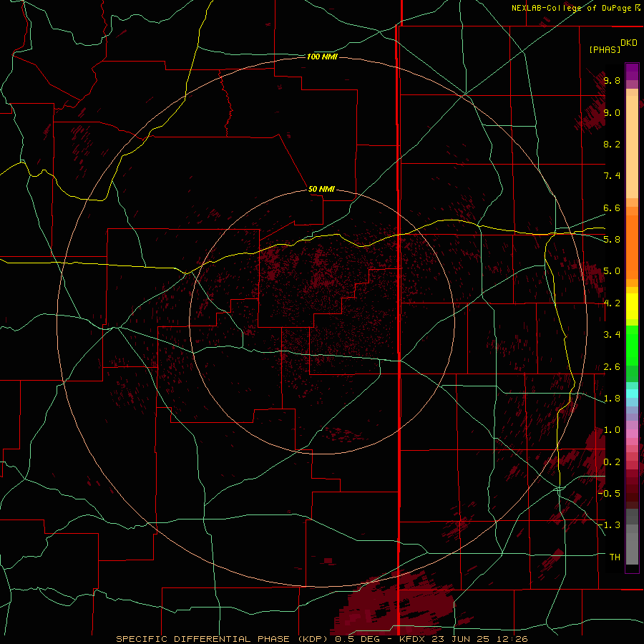Click the 5.0 value on the color scale
This screenshot has height=644, width=644.
tap(612, 271)
